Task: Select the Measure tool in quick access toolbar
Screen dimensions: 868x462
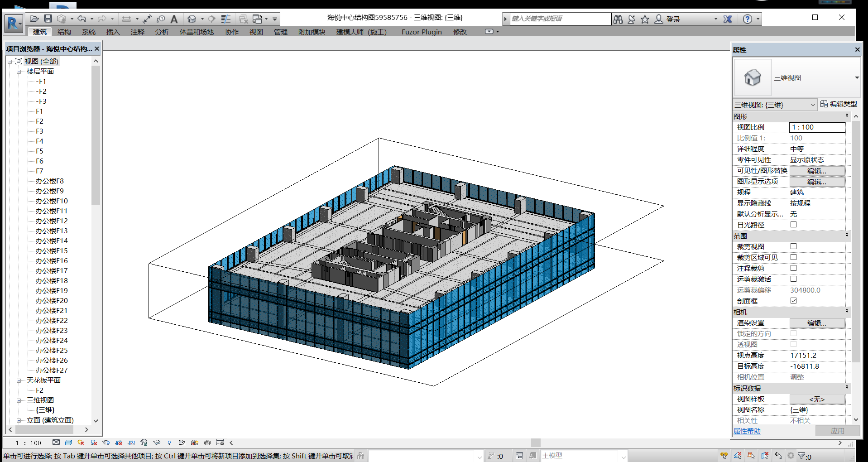Action: point(127,19)
